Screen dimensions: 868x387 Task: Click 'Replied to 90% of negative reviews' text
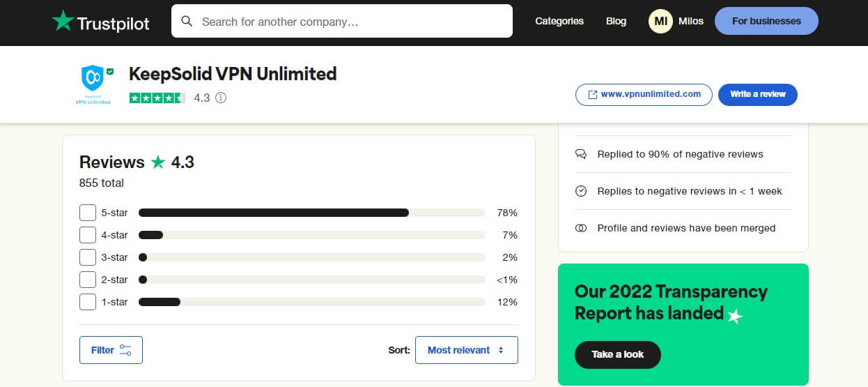680,154
